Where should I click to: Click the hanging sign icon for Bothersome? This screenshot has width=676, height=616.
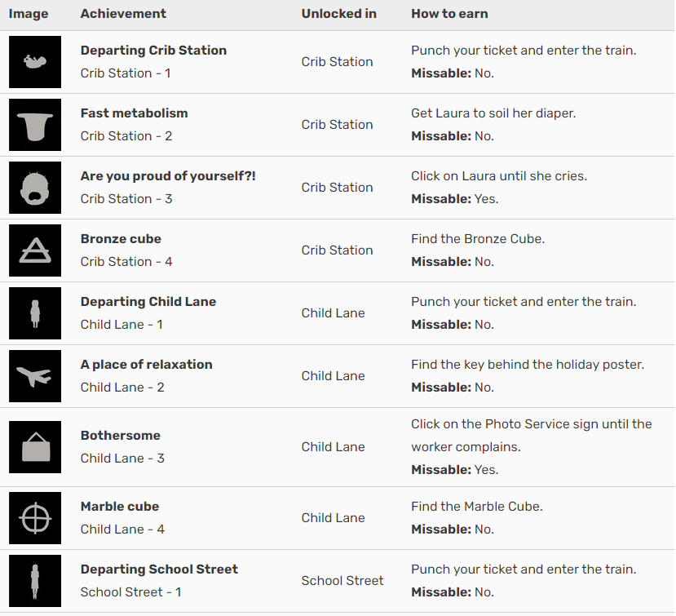[35, 447]
